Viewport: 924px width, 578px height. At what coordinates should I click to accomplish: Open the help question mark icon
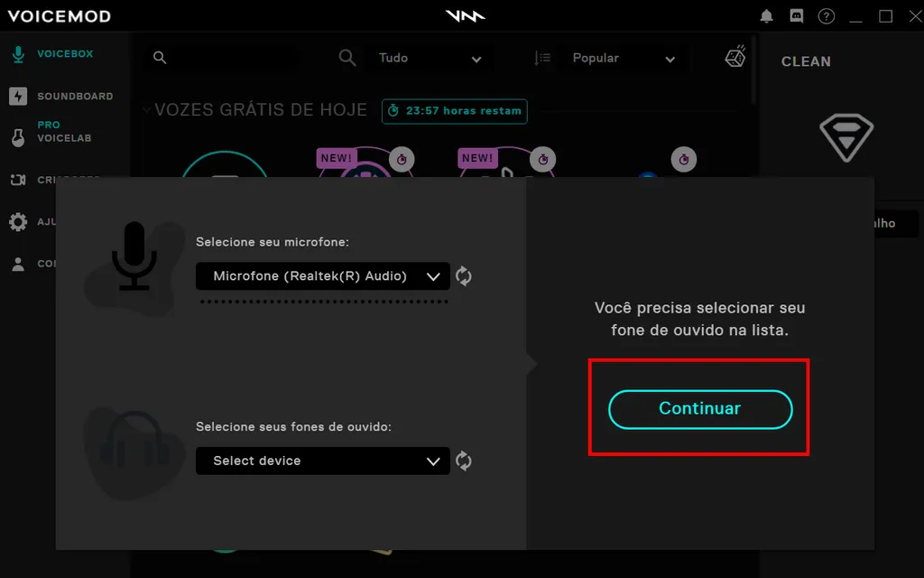coord(826,15)
